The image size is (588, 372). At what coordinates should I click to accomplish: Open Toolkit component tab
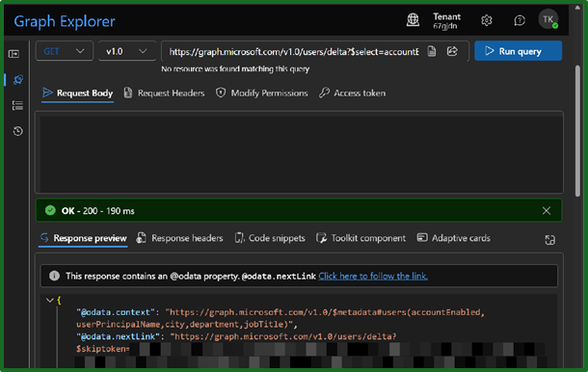[361, 238]
